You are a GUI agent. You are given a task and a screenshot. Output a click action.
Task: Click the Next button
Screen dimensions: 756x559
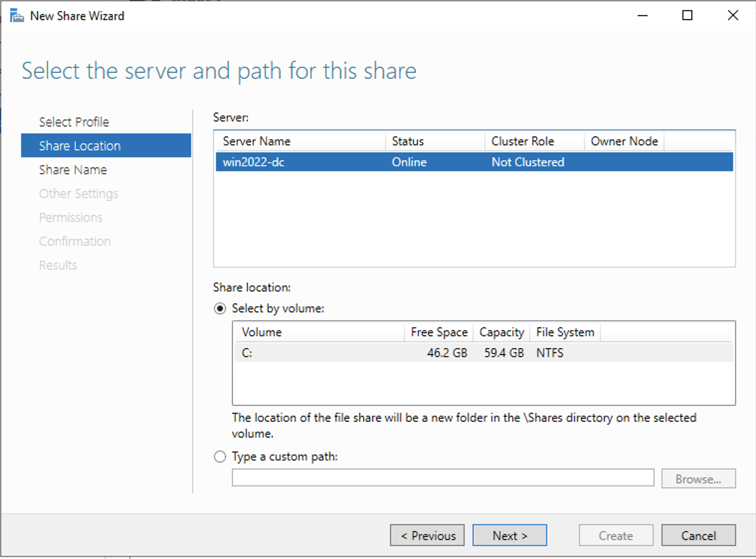[509, 536]
